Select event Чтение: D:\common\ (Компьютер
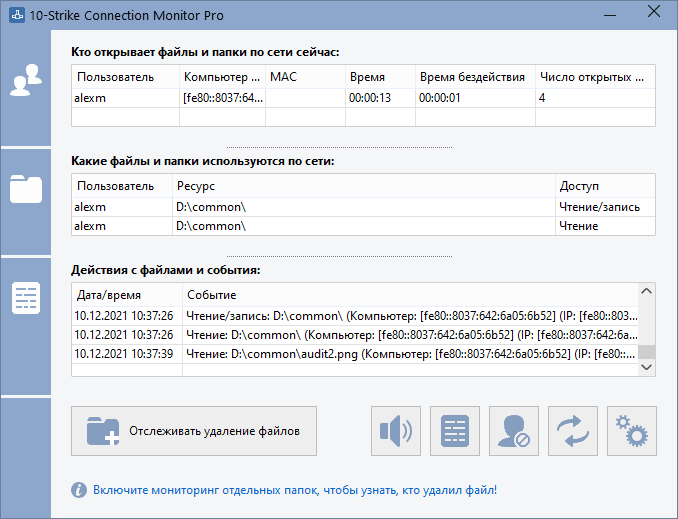 tap(355, 335)
